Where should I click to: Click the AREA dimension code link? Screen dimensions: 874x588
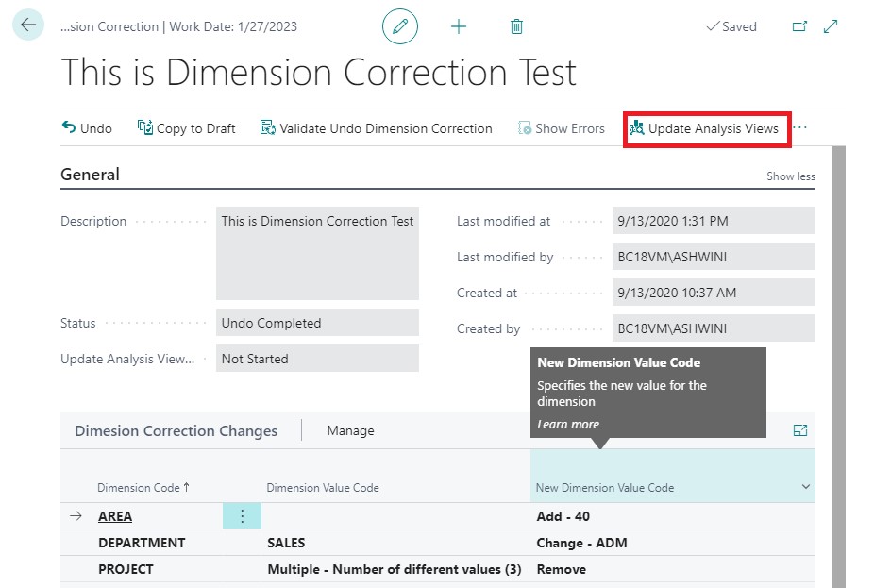coord(115,516)
